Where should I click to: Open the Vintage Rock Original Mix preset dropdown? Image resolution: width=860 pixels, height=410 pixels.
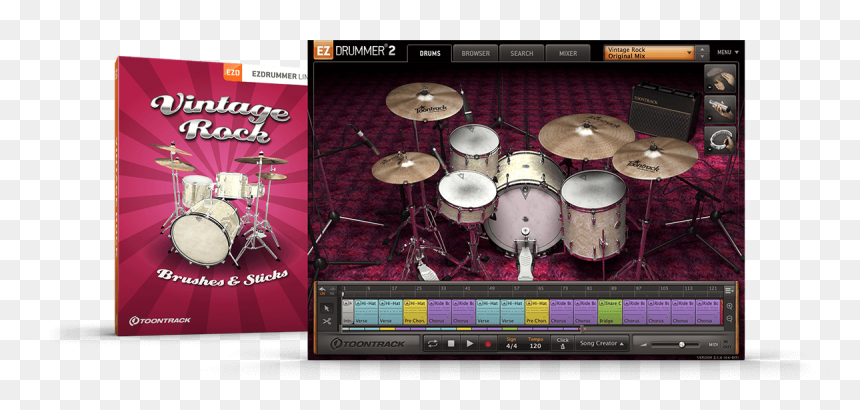pyautogui.click(x=649, y=53)
